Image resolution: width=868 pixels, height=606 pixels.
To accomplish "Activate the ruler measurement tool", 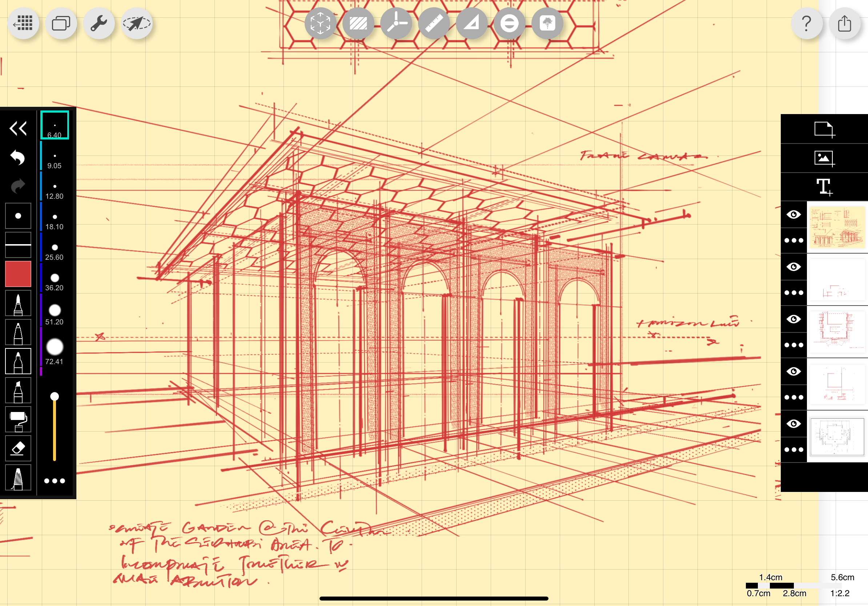I will pos(434,23).
